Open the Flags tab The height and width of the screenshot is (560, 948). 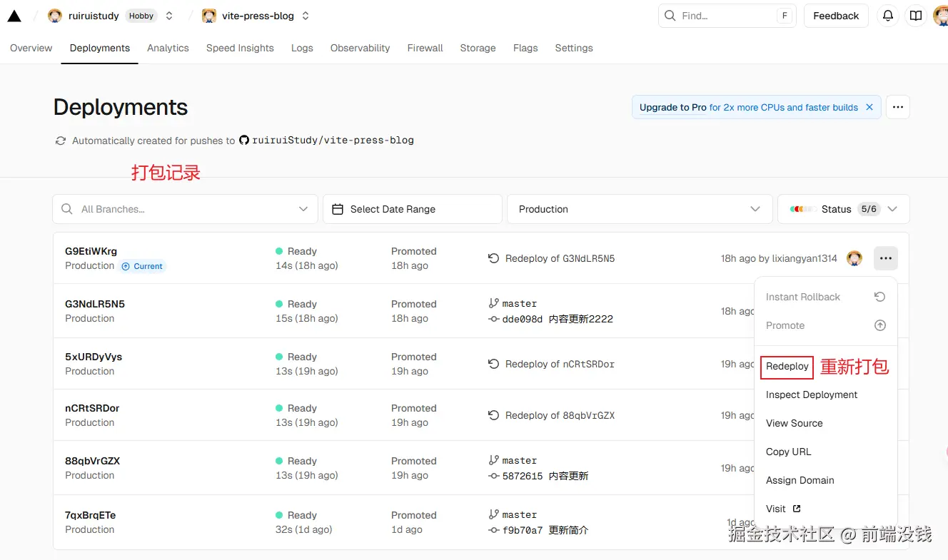click(x=525, y=48)
